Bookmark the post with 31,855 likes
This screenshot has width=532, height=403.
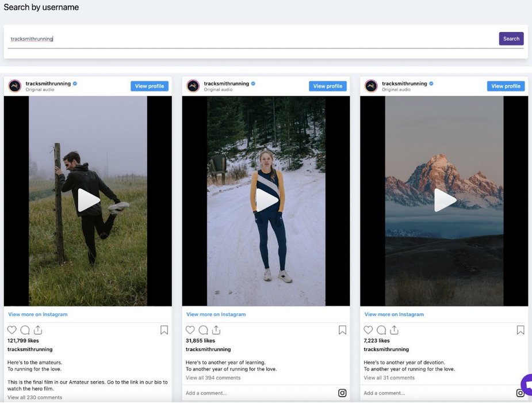(342, 330)
